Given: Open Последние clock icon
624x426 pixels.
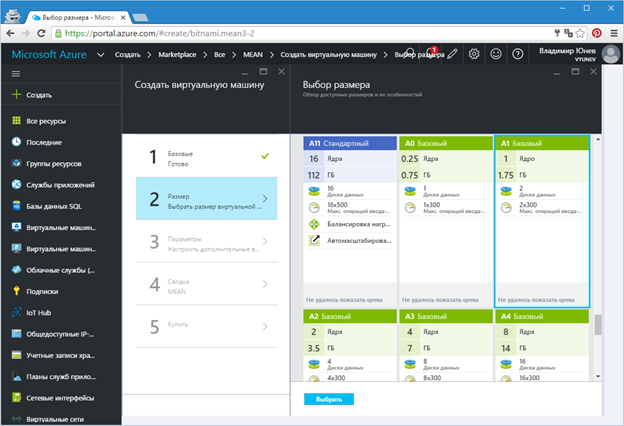Looking at the screenshot, I should point(16,142).
